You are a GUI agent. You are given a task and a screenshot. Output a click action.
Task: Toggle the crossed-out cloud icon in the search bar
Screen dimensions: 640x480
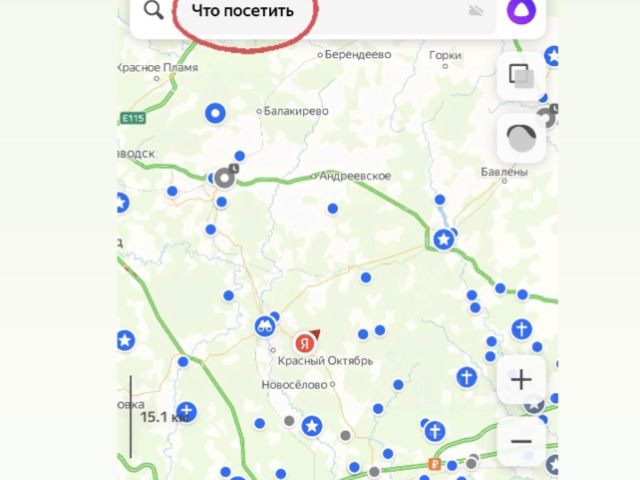tap(476, 11)
